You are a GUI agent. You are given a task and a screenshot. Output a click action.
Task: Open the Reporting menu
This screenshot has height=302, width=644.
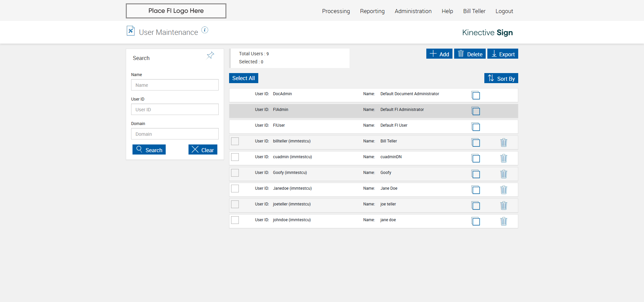pyautogui.click(x=372, y=11)
